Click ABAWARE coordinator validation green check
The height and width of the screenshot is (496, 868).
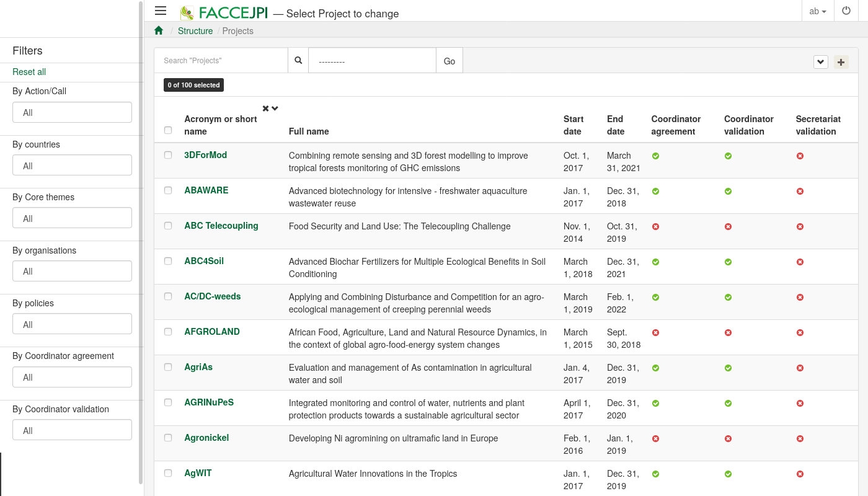[x=728, y=191]
